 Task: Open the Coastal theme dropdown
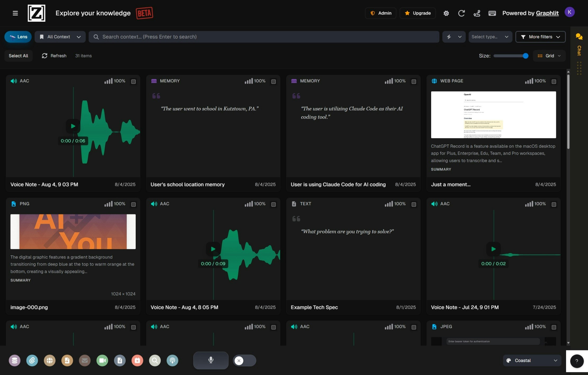(532, 360)
